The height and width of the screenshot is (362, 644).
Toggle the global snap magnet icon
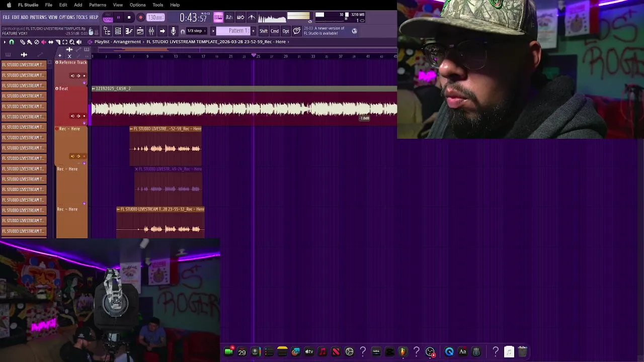point(182,32)
